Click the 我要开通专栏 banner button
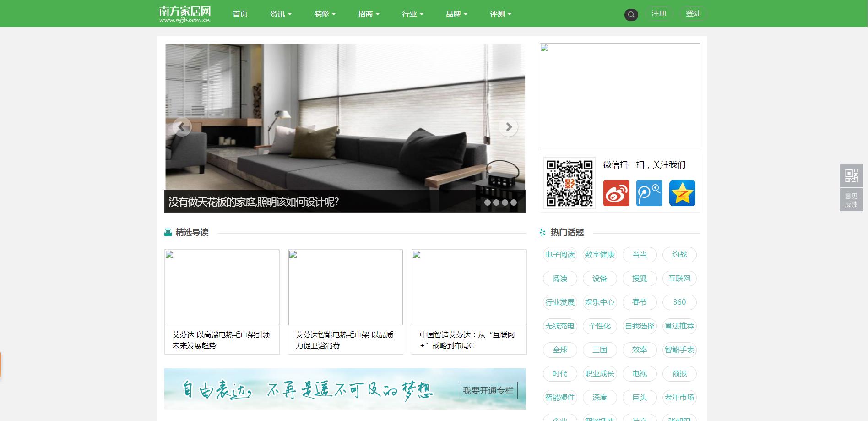This screenshot has height=421, width=868. [x=488, y=390]
